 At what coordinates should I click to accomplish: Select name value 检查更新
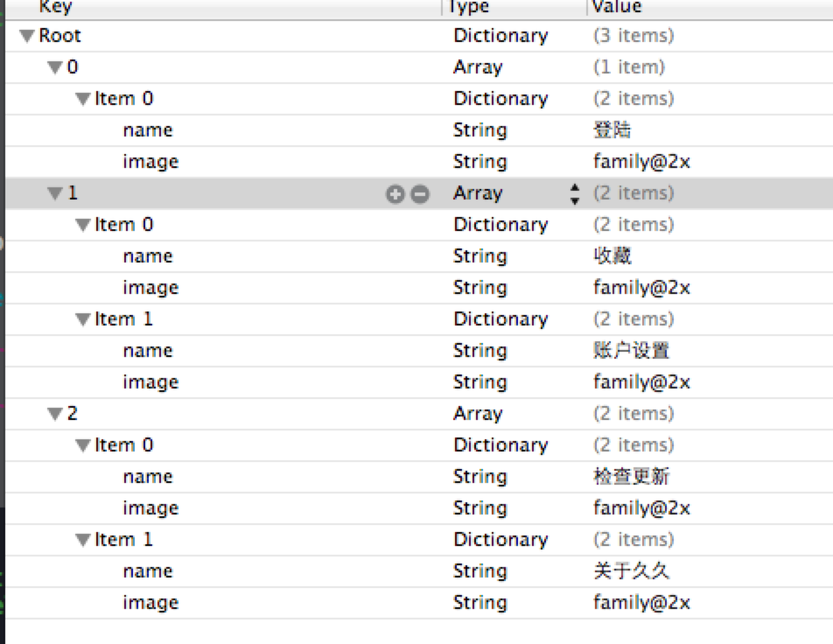(631, 477)
